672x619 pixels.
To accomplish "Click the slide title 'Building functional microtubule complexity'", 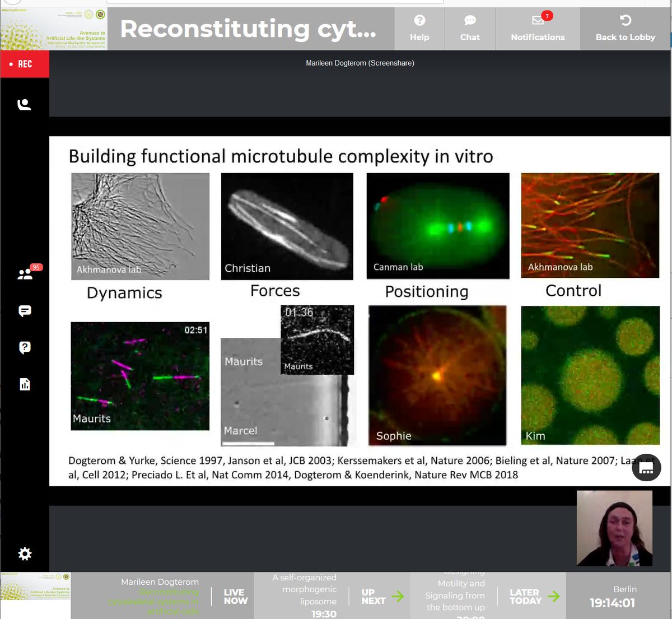I will pyautogui.click(x=281, y=156).
